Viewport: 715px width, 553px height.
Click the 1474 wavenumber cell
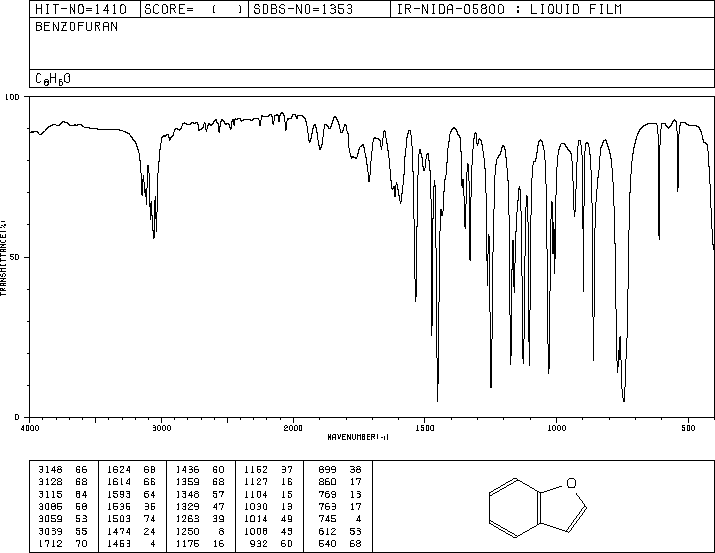tap(119, 531)
